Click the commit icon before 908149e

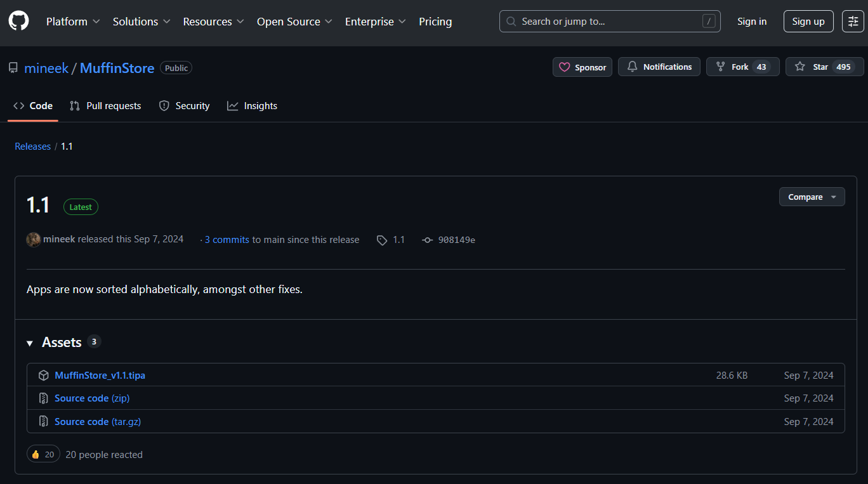428,240
